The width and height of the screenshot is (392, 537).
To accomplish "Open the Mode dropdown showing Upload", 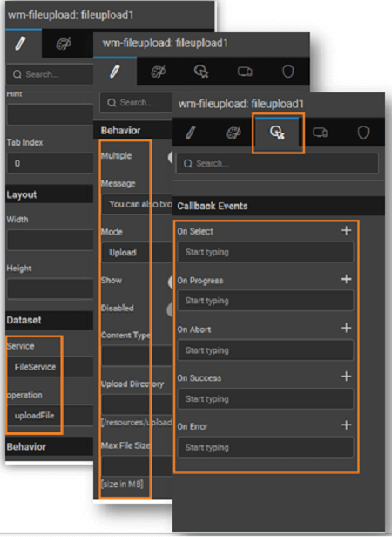I will pos(137,253).
